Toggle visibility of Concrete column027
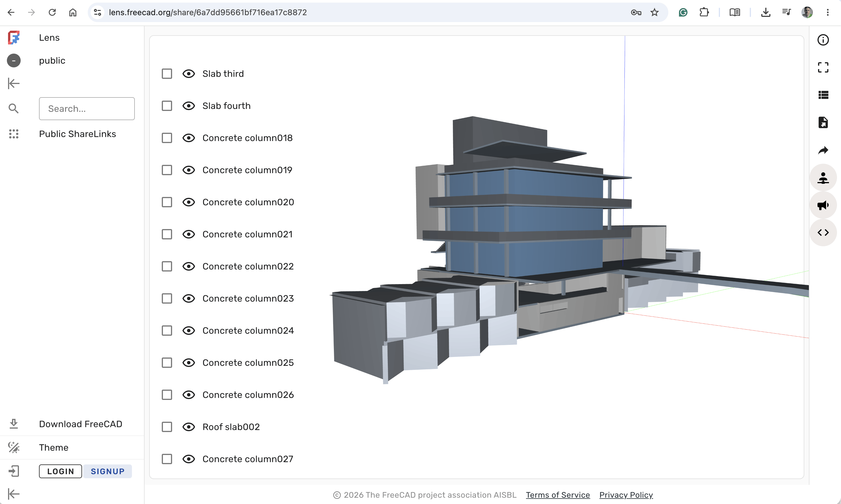Viewport: 841px width, 504px height. click(188, 459)
